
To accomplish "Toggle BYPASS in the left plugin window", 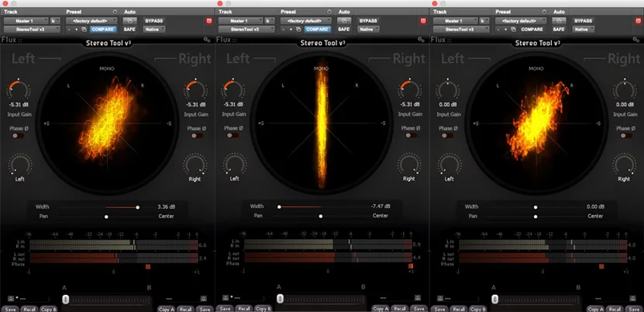I will 153,20.
